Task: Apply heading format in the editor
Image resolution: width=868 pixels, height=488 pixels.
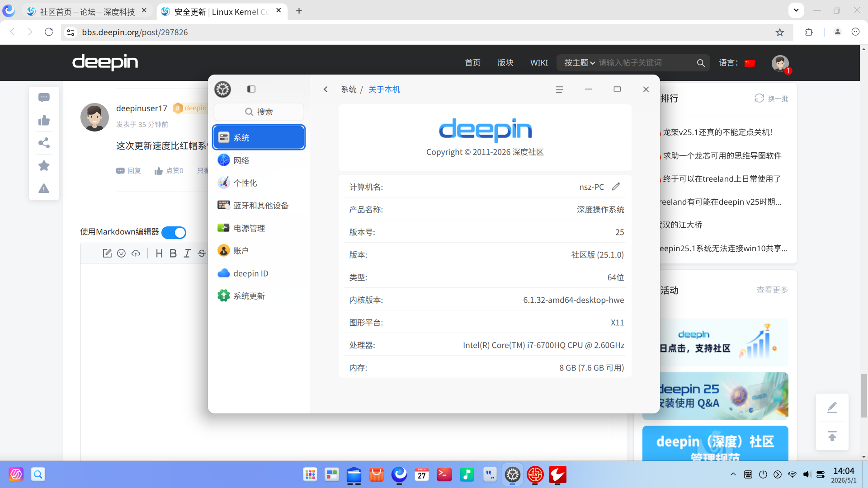Action: coord(159,253)
